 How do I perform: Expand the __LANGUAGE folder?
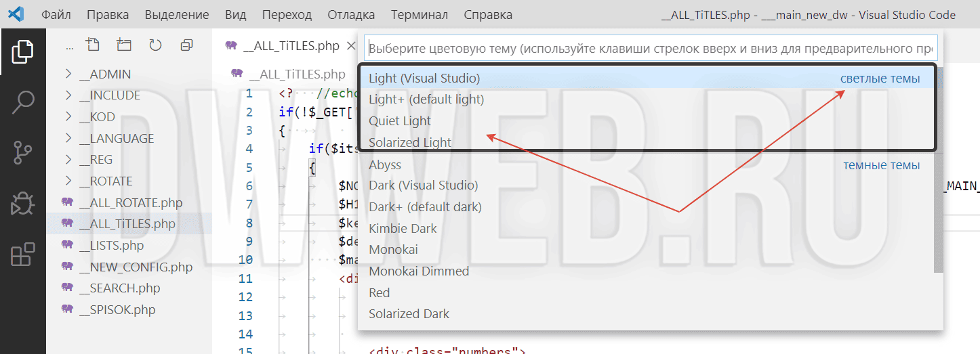click(x=68, y=138)
